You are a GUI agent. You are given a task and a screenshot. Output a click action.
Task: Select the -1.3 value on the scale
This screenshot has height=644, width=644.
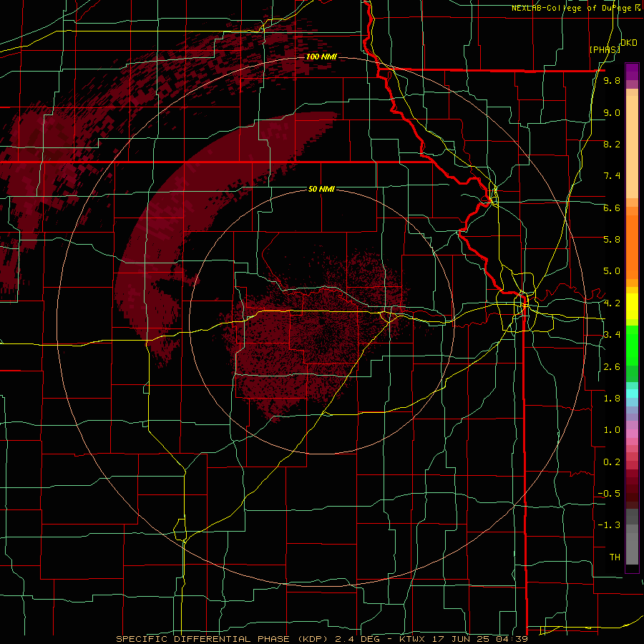pos(609,525)
